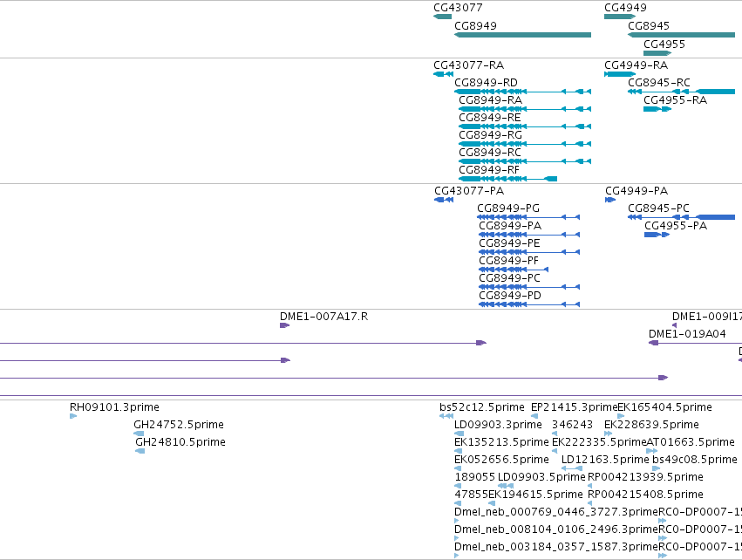Click EST LD12163.5prime

coord(605,460)
